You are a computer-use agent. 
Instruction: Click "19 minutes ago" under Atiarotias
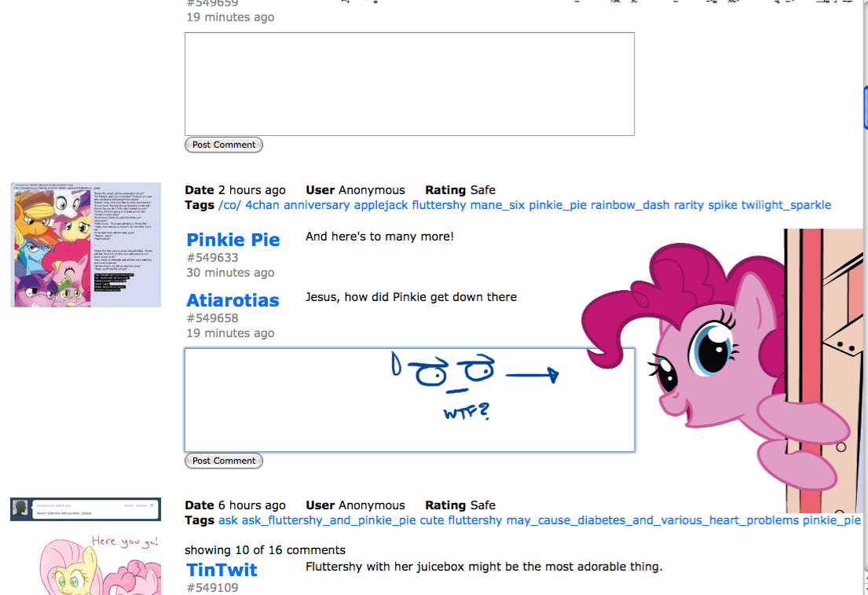(230, 333)
